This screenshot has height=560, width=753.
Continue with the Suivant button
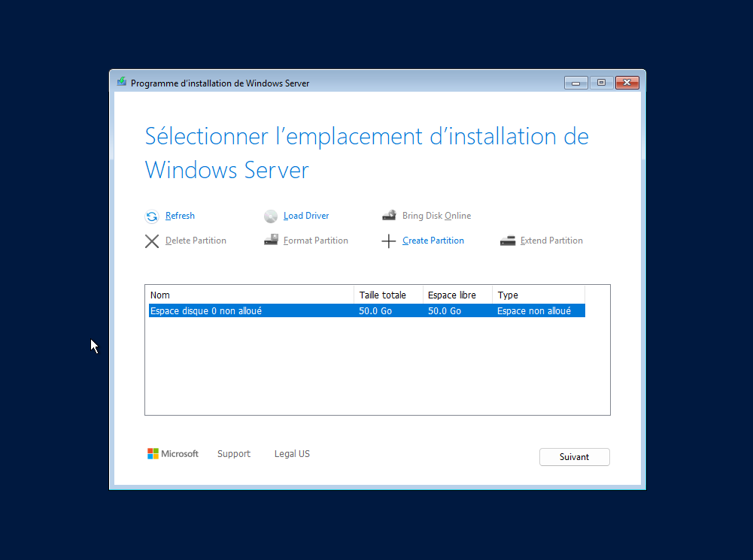click(575, 457)
